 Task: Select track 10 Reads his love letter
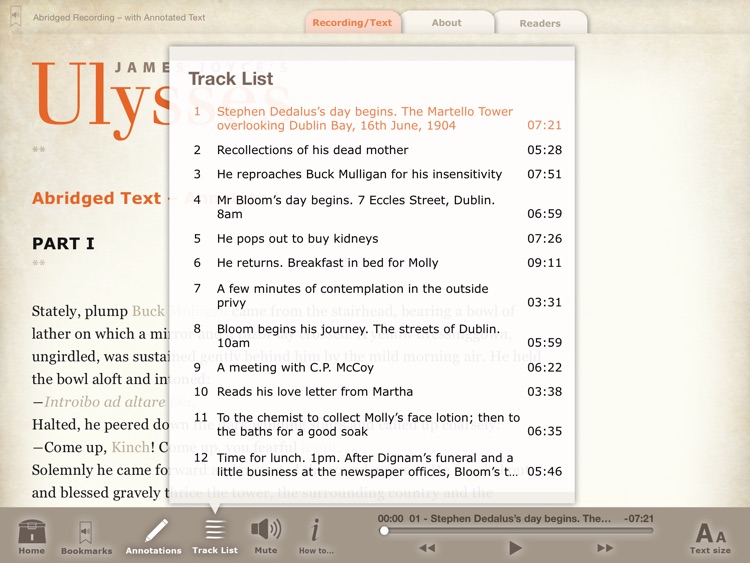[x=377, y=392]
